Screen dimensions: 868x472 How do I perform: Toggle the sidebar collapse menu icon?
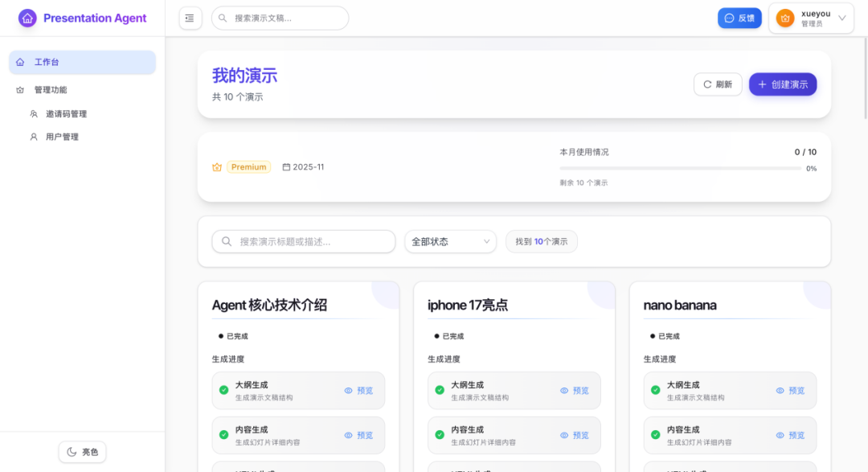click(x=190, y=18)
